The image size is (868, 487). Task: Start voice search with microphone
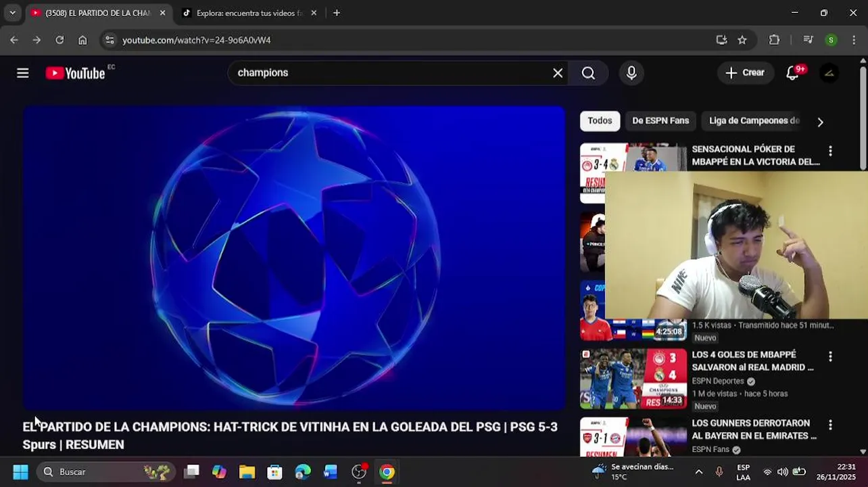pyautogui.click(x=631, y=73)
